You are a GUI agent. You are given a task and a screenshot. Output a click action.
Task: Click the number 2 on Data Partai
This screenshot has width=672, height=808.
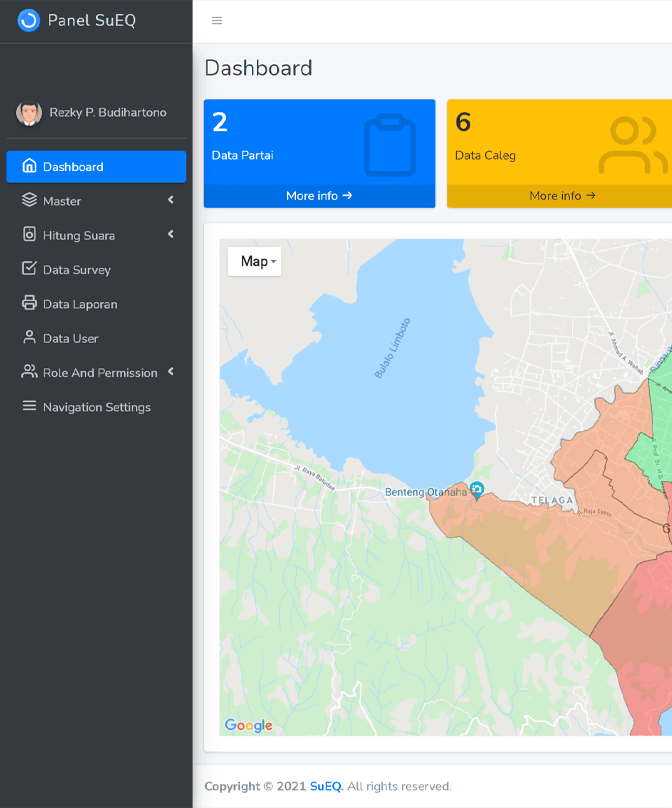(220, 122)
